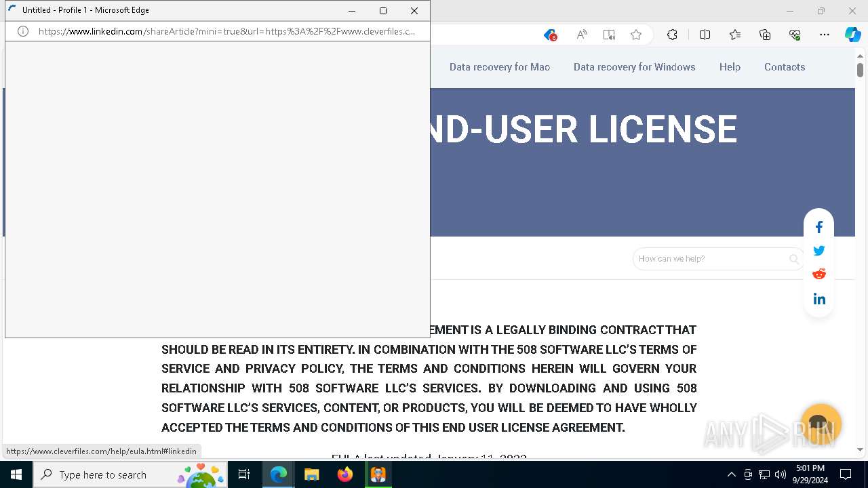Screen dimensions: 868x488
Task: Open volume control tray icon
Action: [780, 474]
